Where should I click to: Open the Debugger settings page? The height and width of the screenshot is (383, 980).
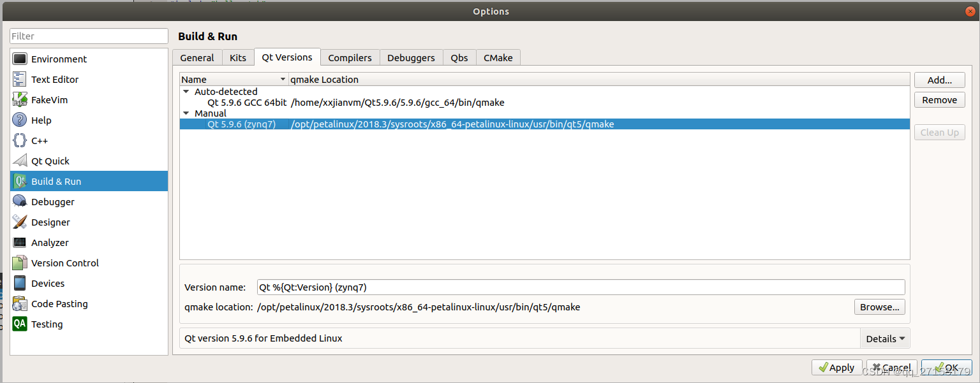coord(19,201)
